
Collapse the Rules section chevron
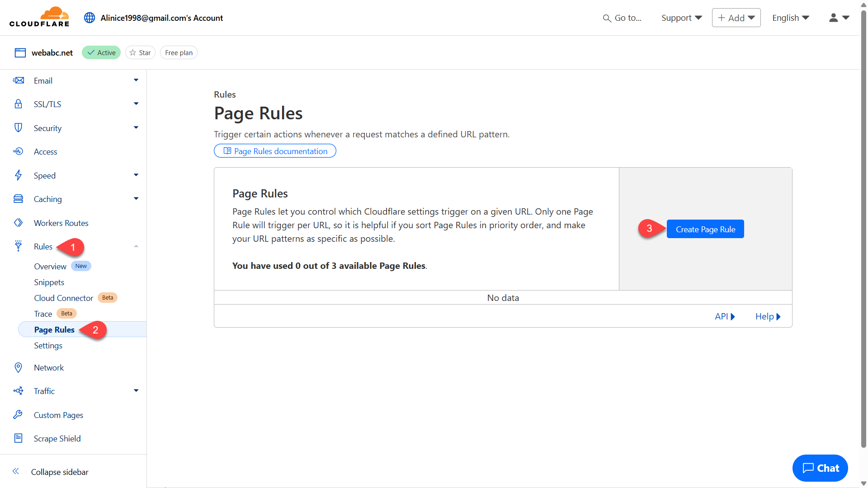tap(136, 246)
